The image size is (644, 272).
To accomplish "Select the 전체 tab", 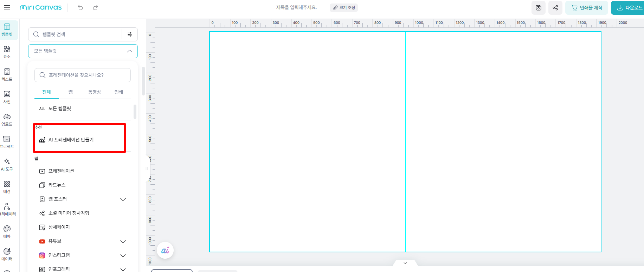I will (46, 92).
